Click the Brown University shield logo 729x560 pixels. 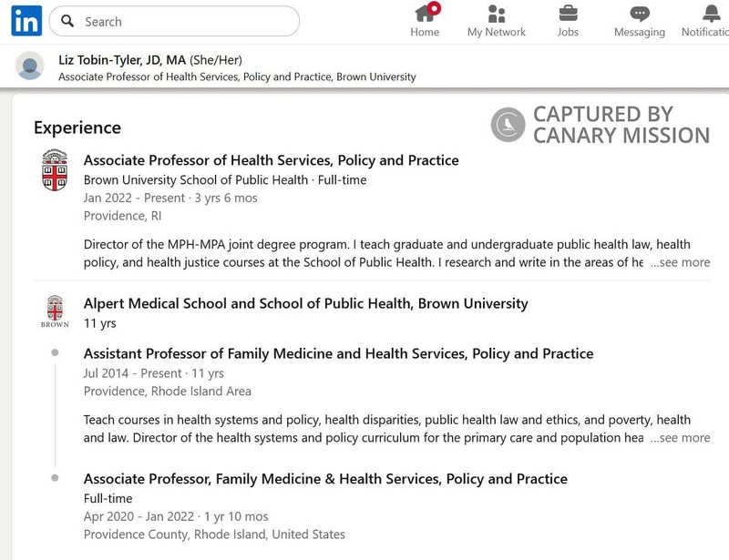55,170
